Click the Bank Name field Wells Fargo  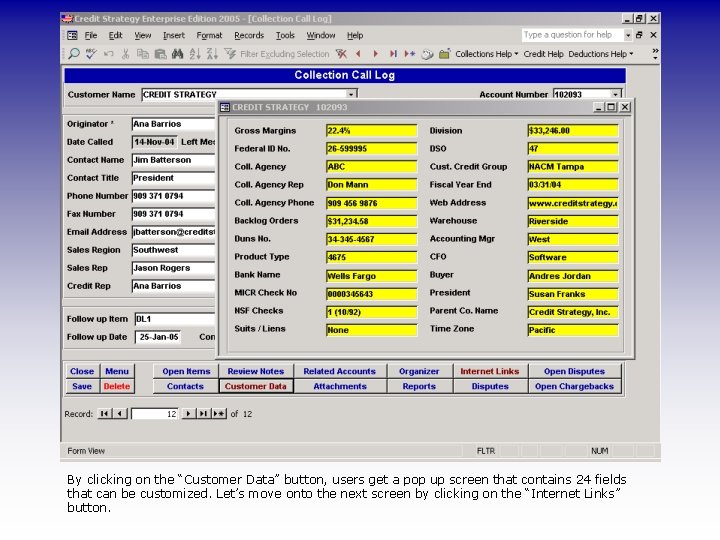pyautogui.click(x=371, y=276)
